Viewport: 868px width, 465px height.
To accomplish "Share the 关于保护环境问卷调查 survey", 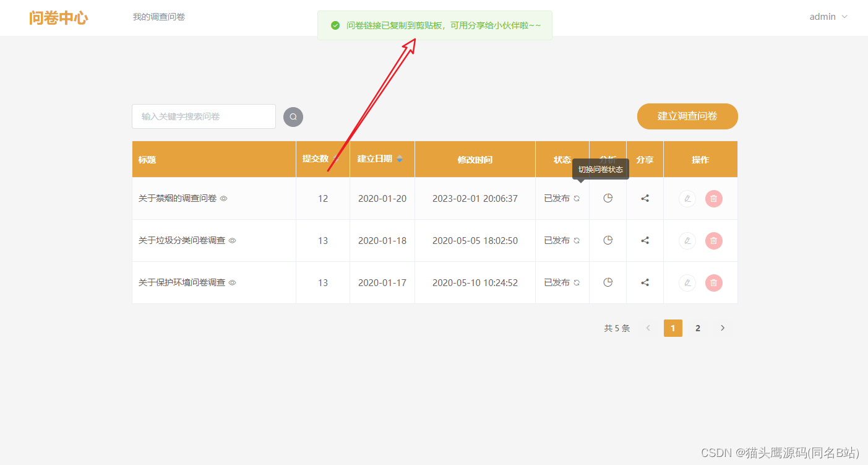I will pos(645,282).
